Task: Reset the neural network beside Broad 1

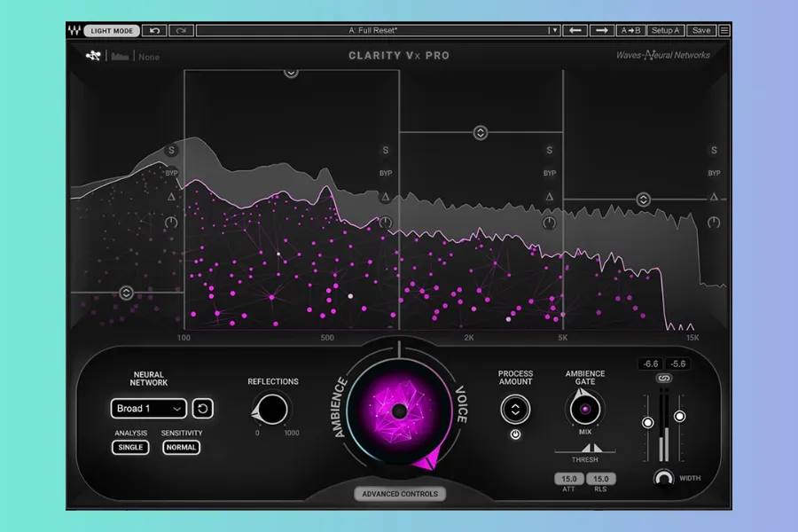Action: point(203,409)
